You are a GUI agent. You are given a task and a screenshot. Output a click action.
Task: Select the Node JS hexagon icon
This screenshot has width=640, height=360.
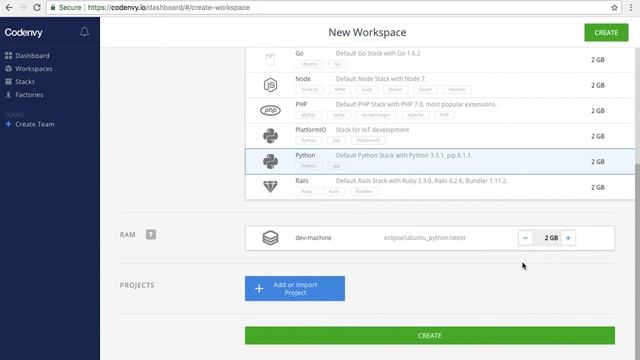click(x=270, y=85)
